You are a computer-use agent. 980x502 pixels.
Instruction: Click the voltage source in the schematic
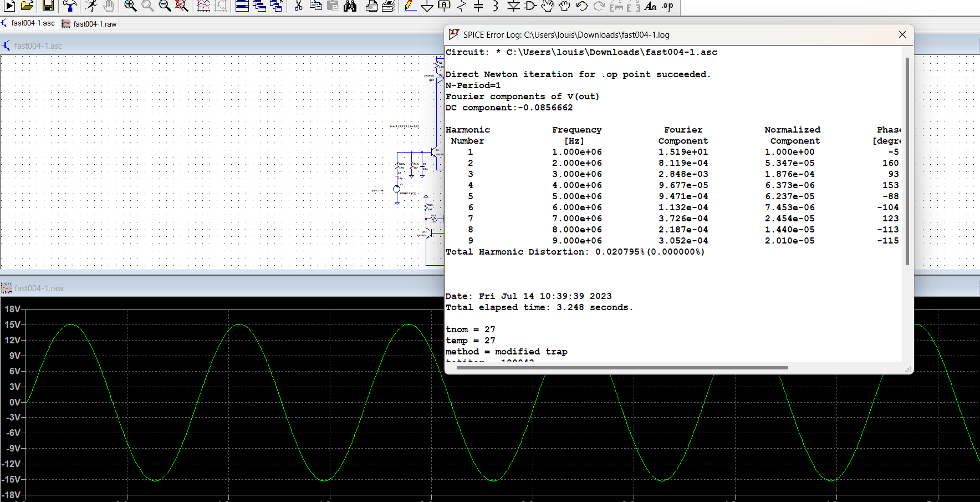coord(397,189)
